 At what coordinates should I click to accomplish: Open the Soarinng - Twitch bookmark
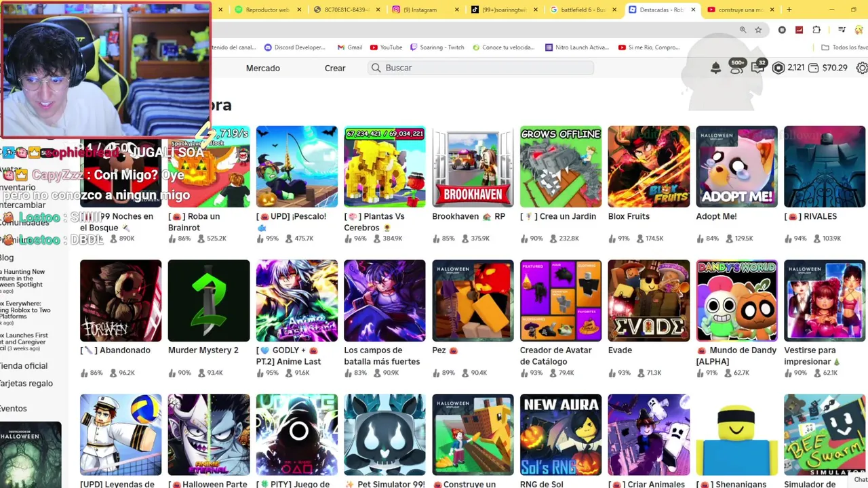coord(437,47)
